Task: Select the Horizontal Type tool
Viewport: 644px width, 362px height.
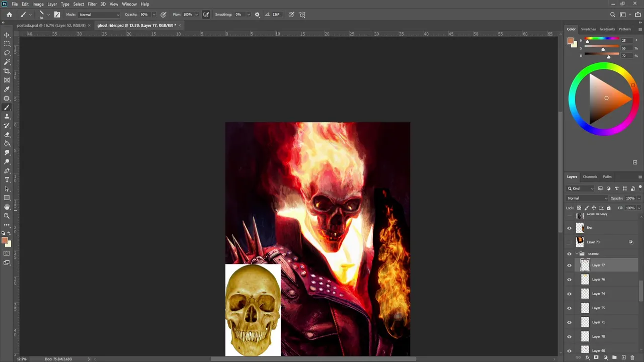Action: [7, 179]
